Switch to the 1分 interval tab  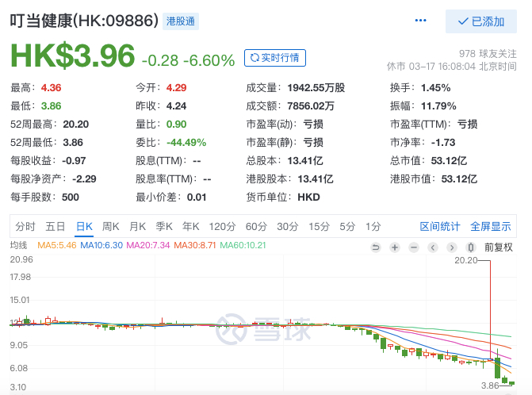[x=373, y=226]
